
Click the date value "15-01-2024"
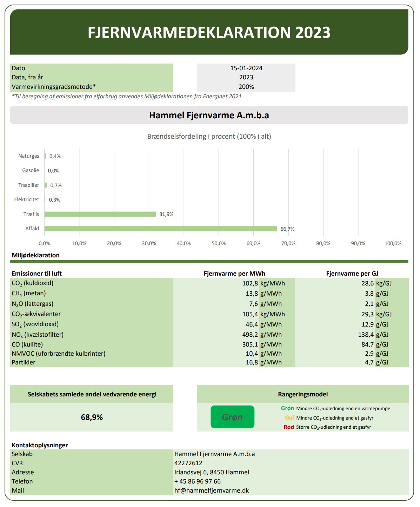point(246,68)
